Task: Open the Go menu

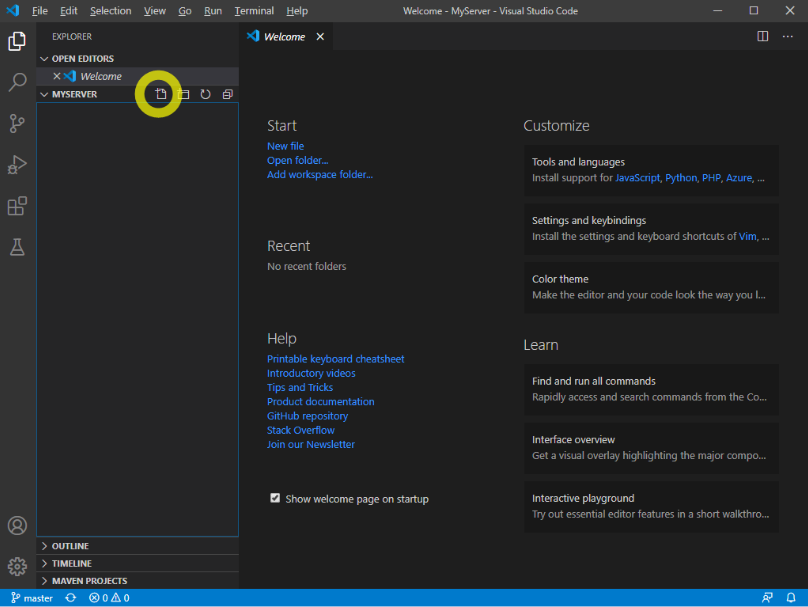Action: pyautogui.click(x=184, y=11)
